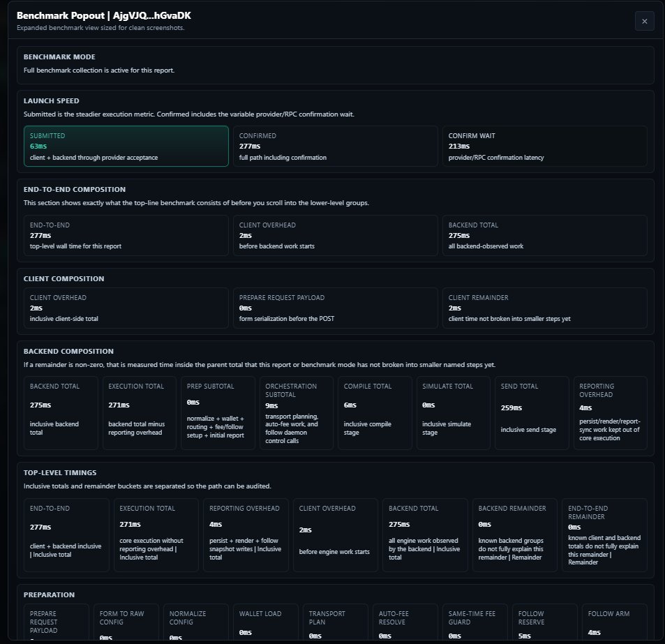Image resolution: width=665 pixels, height=644 pixels.
Task: Click Client Overhead card in Top-Level Timings
Action: 336,535
